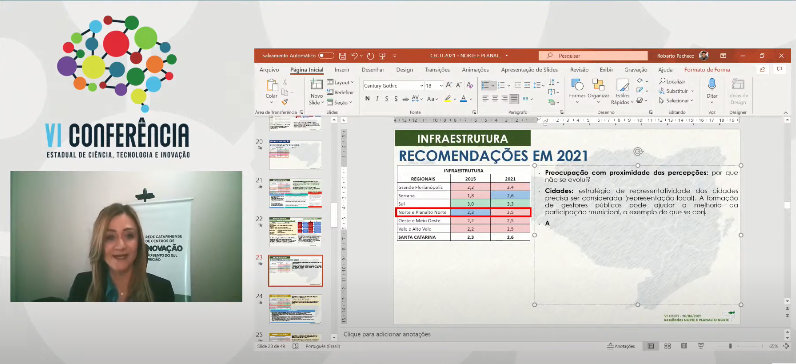796x364 pixels.
Task: Click the Ditar microphone icon
Action: 712,88
